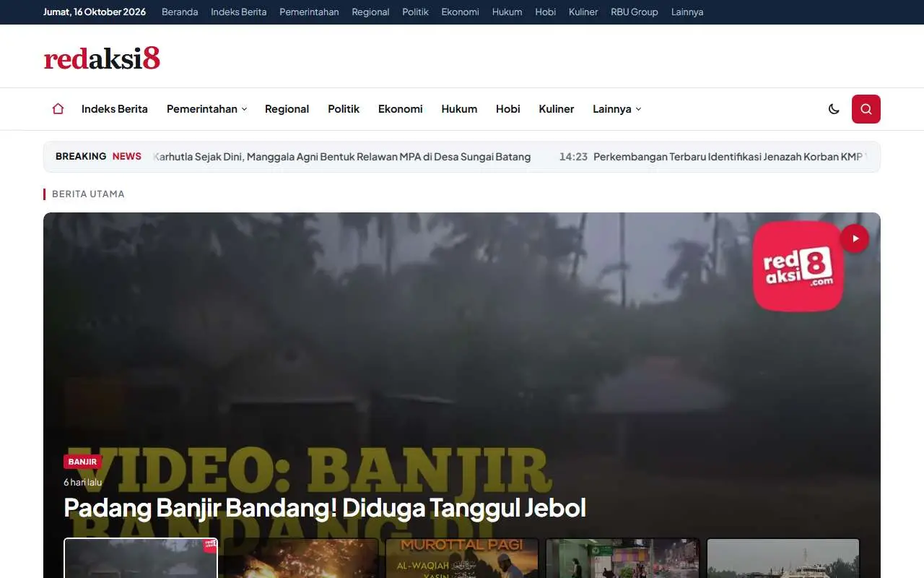Click Politik in the dark top bar

pyautogui.click(x=416, y=12)
